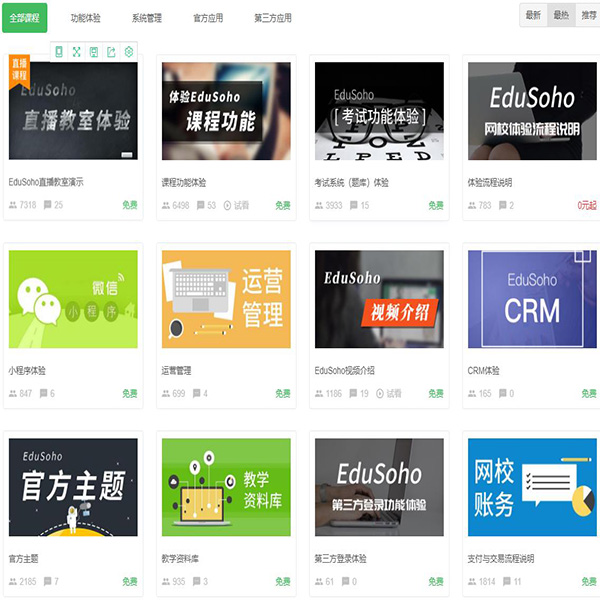
Task: Go to the 第三方应用 tab
Action: tap(273, 18)
